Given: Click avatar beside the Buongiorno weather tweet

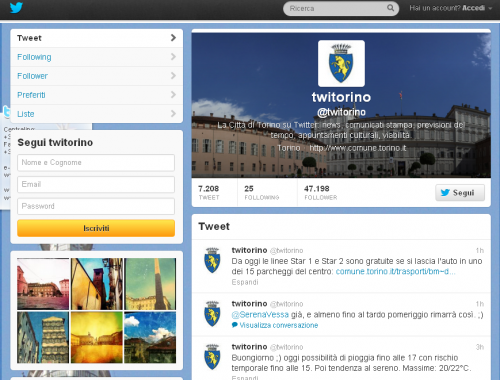Looking at the screenshot, I should pos(212,357).
